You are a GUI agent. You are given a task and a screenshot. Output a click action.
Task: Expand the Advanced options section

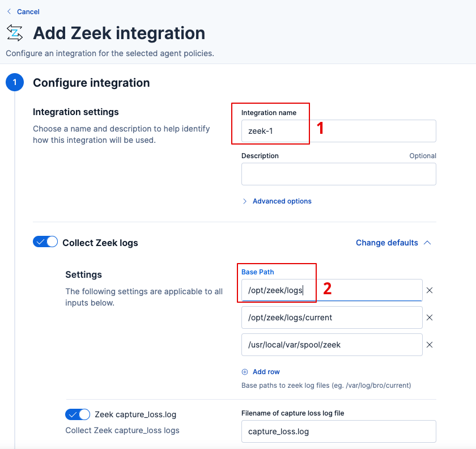tap(277, 201)
